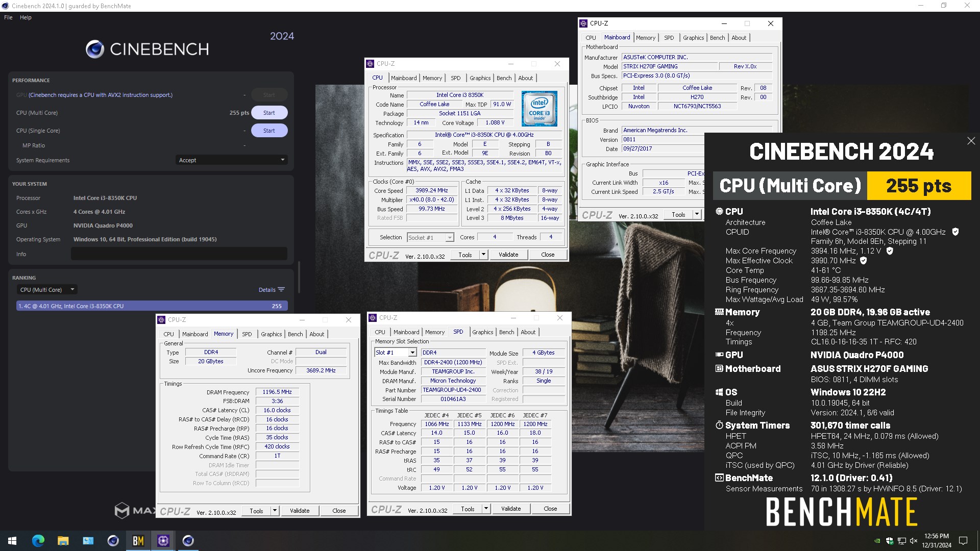
Task: Open the notification center icon
Action: pos(963,541)
